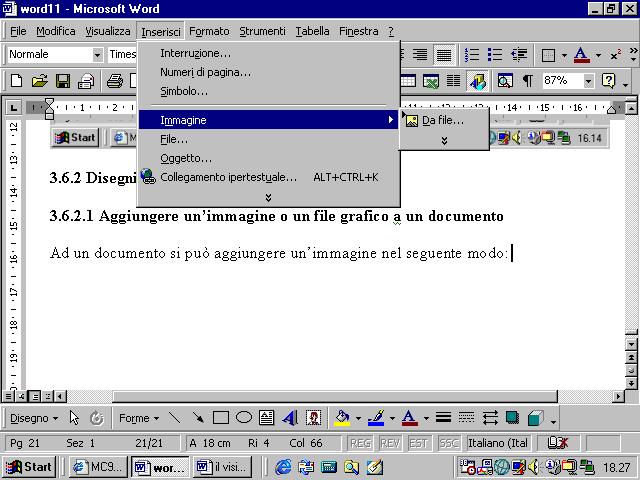
Task: Switch to the 'il visi...' taskbar window
Action: coord(222,467)
